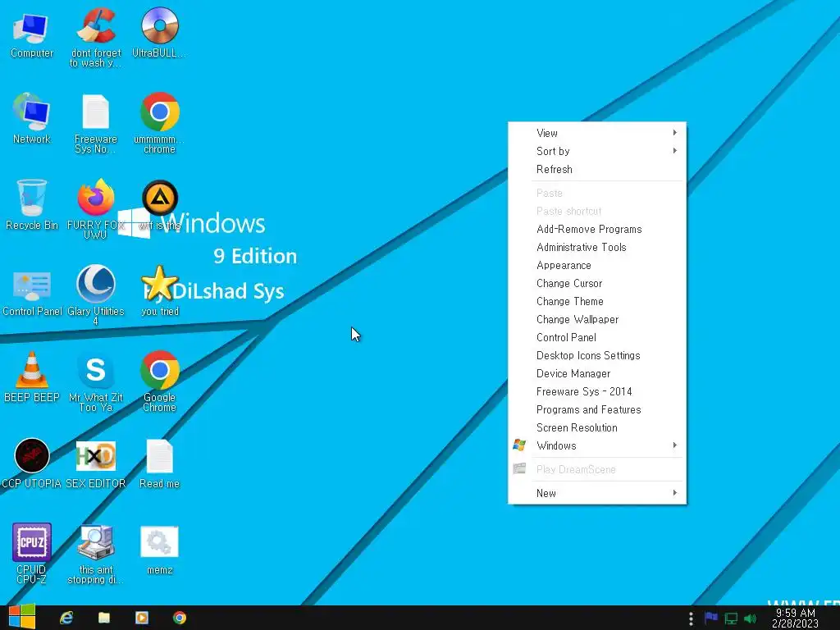
Task: Choose Screen Resolution in context menu
Action: pyautogui.click(x=597, y=427)
